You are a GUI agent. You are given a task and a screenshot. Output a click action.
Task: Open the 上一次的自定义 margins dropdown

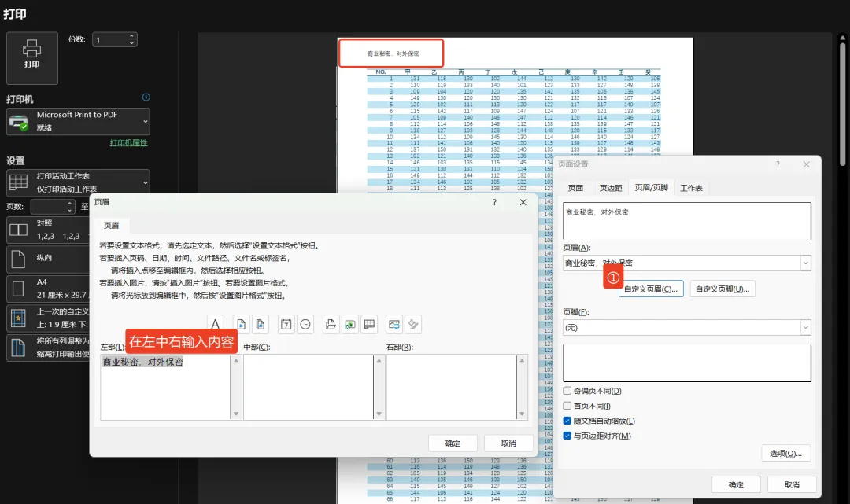point(48,318)
